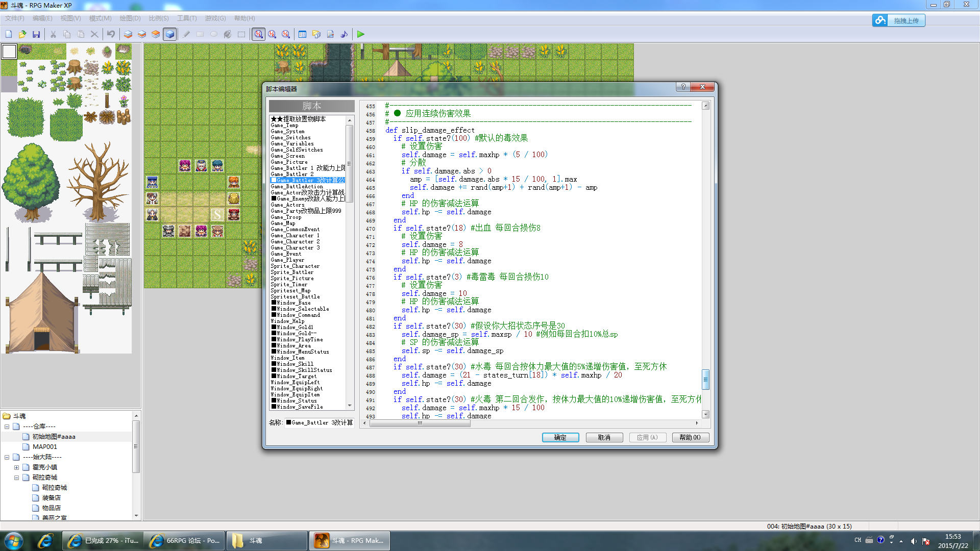Start Playtest with the green arrow
Screen dimensions: 980x551
coord(361,34)
